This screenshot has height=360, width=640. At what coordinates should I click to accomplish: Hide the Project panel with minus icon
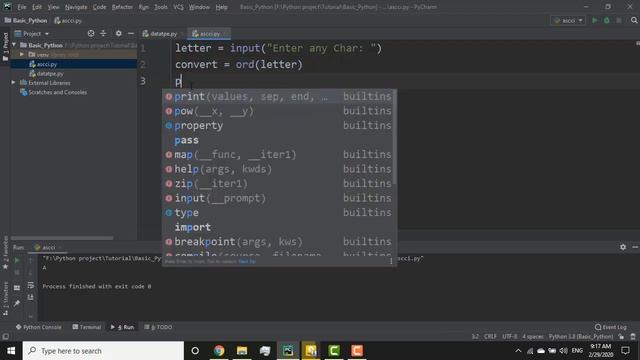(131, 33)
